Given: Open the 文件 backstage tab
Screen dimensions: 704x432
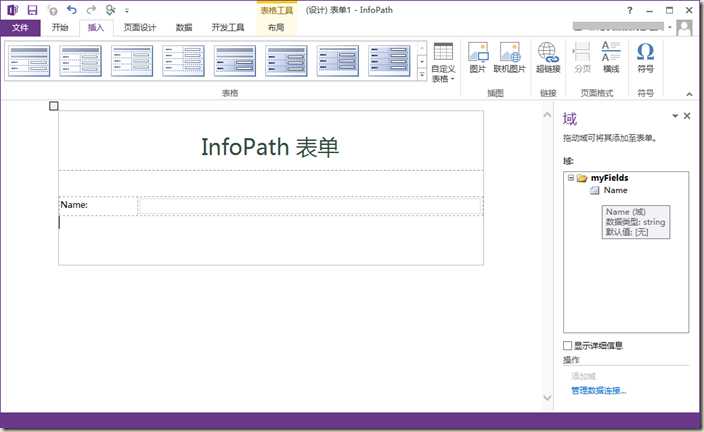Looking at the screenshot, I should [x=20, y=28].
